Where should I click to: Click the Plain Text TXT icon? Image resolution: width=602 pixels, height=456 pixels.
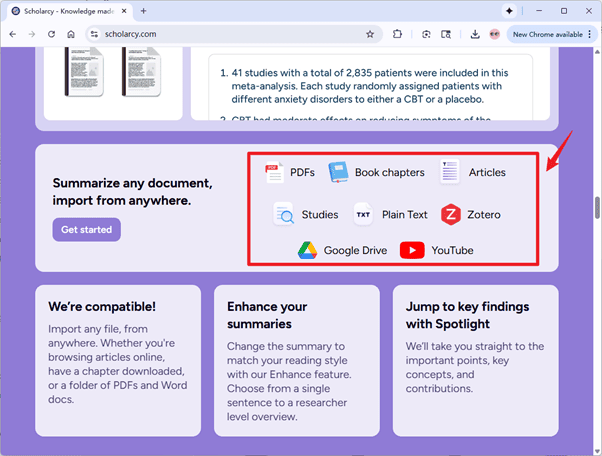pyautogui.click(x=363, y=214)
